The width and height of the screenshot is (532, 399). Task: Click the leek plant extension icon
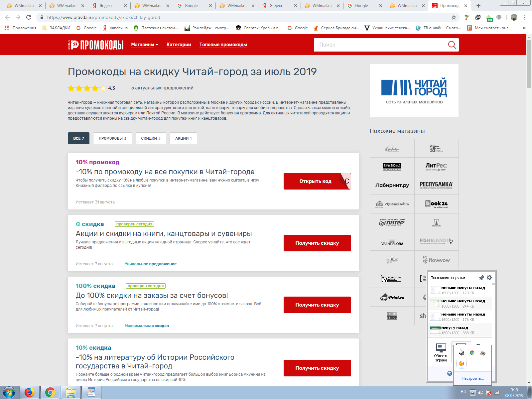(x=467, y=17)
